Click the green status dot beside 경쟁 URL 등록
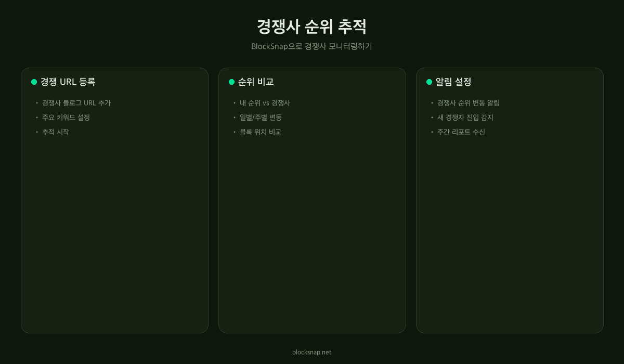This screenshot has height=364, width=624. pyautogui.click(x=34, y=82)
